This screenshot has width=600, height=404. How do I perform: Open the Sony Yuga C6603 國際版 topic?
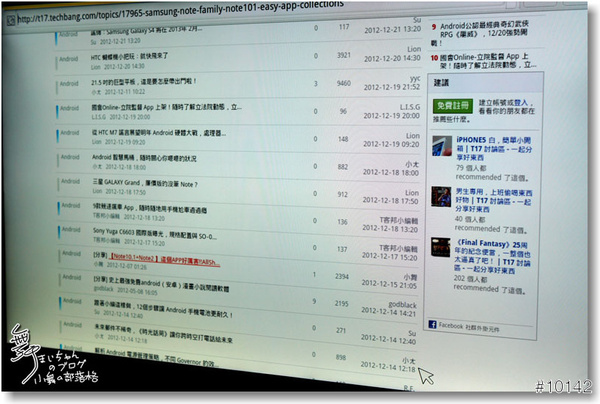tap(155, 233)
